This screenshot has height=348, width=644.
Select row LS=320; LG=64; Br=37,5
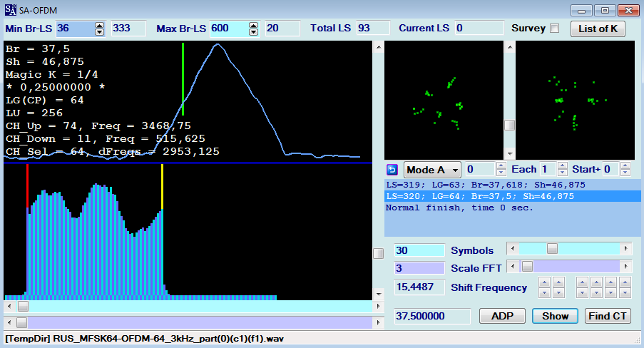512,196
